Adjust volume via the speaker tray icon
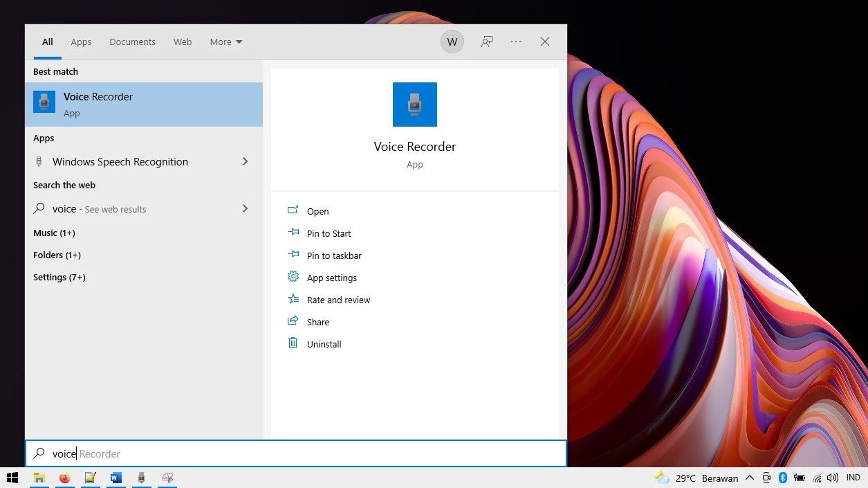The width and height of the screenshot is (868, 488). point(833,478)
